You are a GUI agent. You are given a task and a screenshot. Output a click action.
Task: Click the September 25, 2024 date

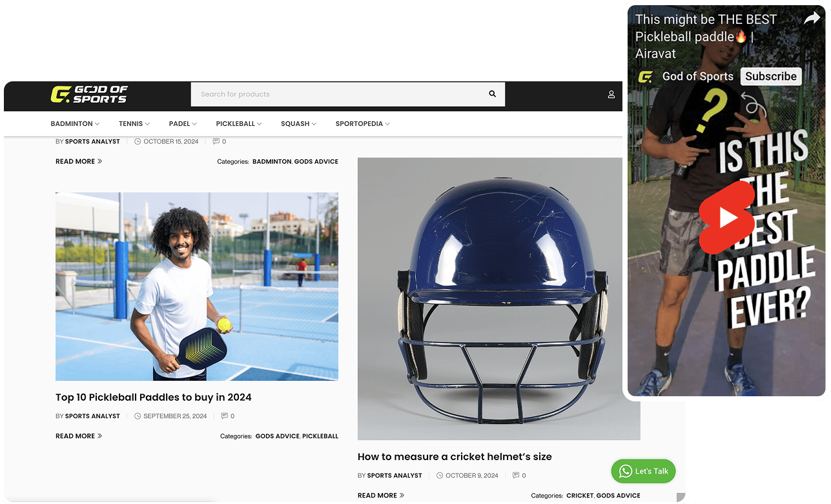(175, 416)
